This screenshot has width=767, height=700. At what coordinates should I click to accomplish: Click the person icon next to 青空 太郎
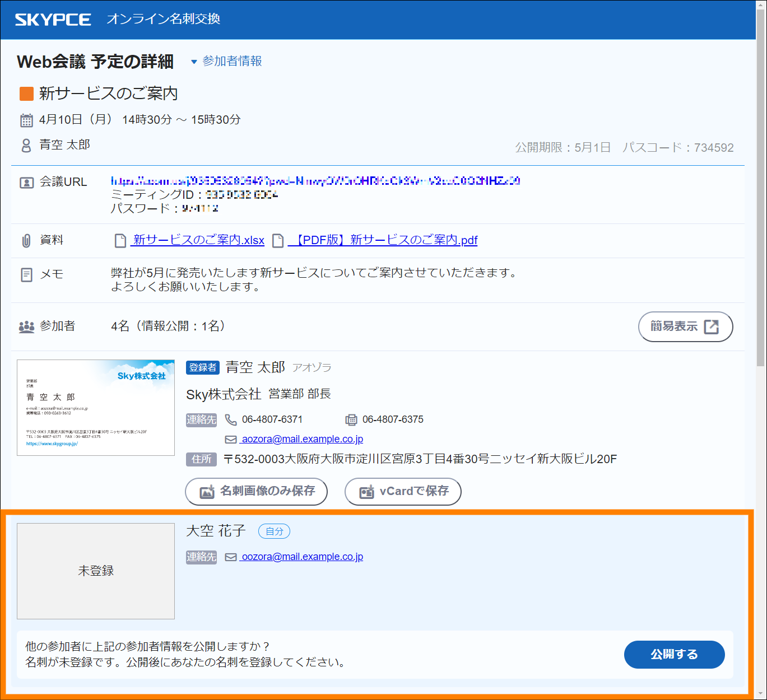(26, 144)
